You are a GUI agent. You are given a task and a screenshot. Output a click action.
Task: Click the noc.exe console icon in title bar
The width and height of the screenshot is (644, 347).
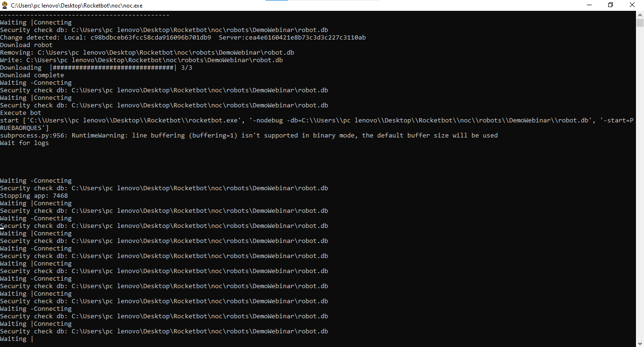[5, 5]
